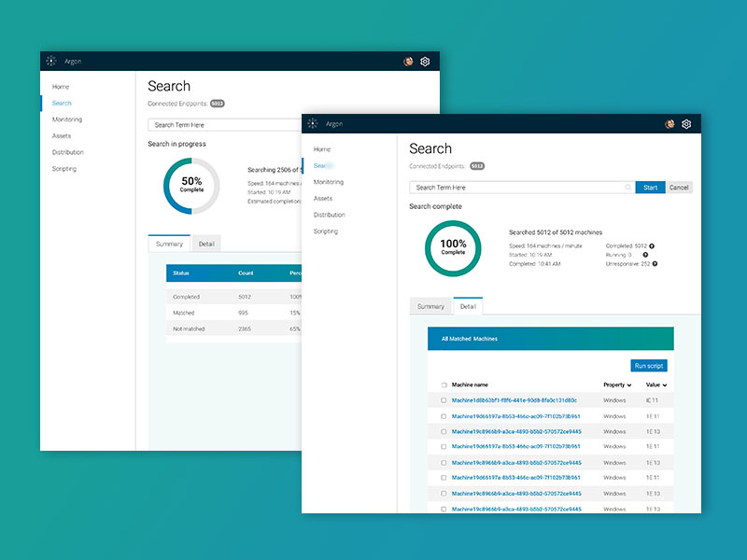Open Distribution in back window sidebar
Image resolution: width=747 pixels, height=560 pixels.
point(67,152)
